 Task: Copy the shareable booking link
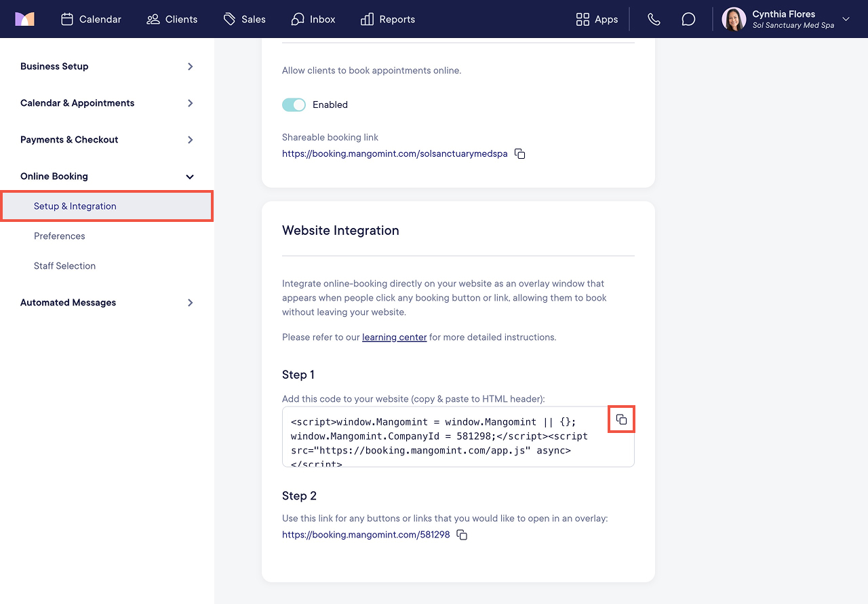point(520,154)
